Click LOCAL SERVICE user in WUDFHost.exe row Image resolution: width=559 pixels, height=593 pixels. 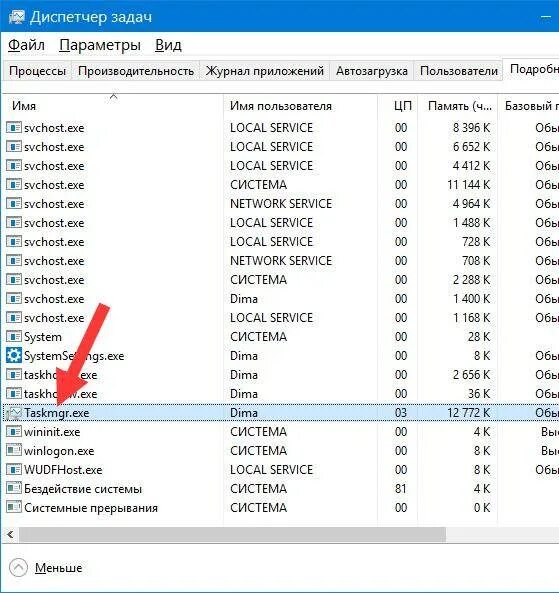[272, 470]
